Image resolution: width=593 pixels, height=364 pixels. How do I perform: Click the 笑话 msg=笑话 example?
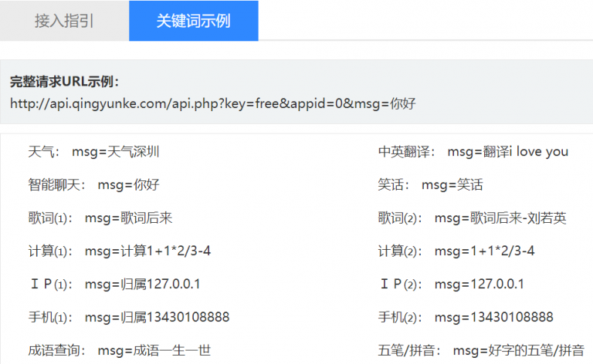tap(452, 185)
